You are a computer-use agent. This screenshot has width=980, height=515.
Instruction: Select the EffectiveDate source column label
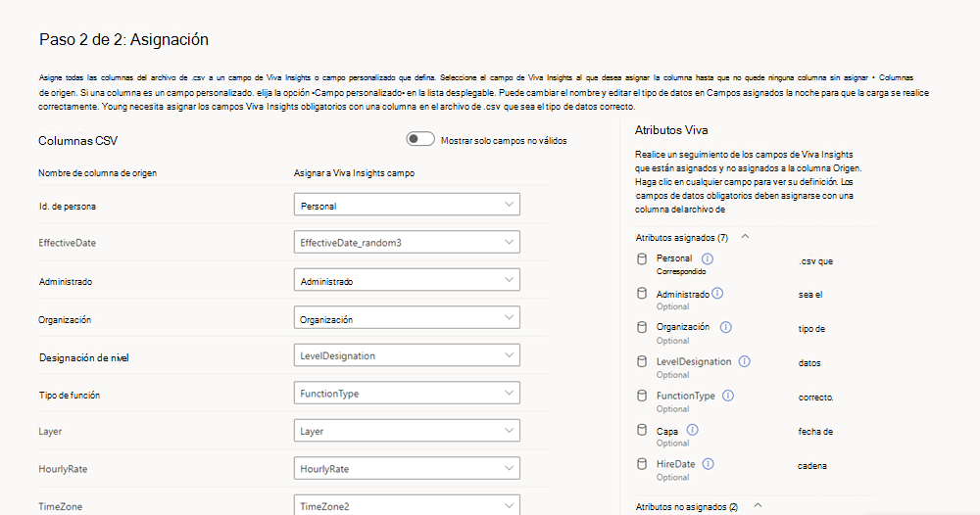67,243
